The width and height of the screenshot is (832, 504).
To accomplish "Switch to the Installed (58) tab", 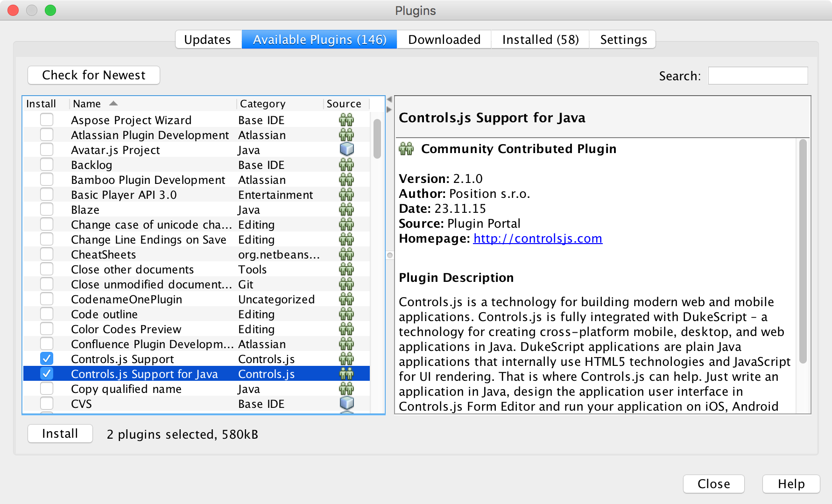I will [540, 40].
